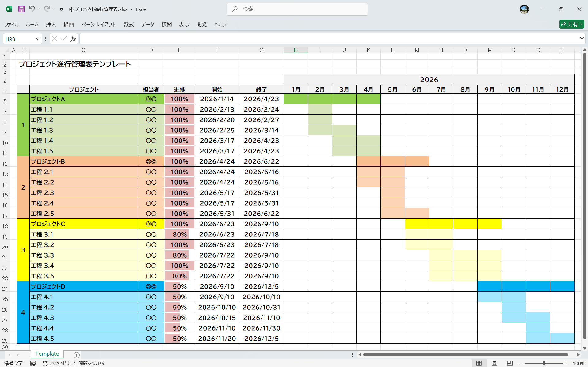Click the user account avatar

pyautogui.click(x=524, y=9)
